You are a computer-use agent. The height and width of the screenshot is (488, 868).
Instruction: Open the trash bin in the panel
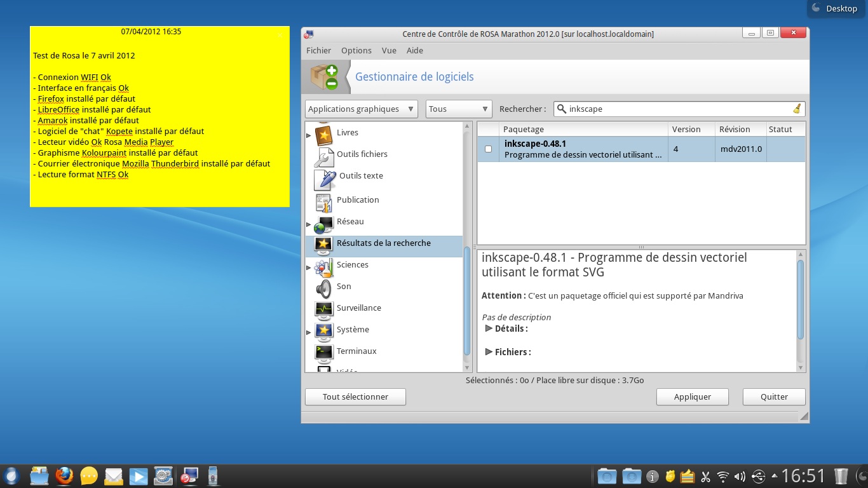point(841,475)
